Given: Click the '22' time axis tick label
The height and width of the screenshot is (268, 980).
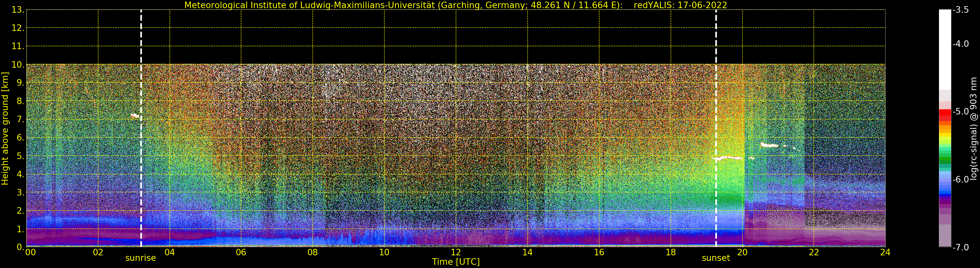Looking at the screenshot, I should click(x=813, y=252).
